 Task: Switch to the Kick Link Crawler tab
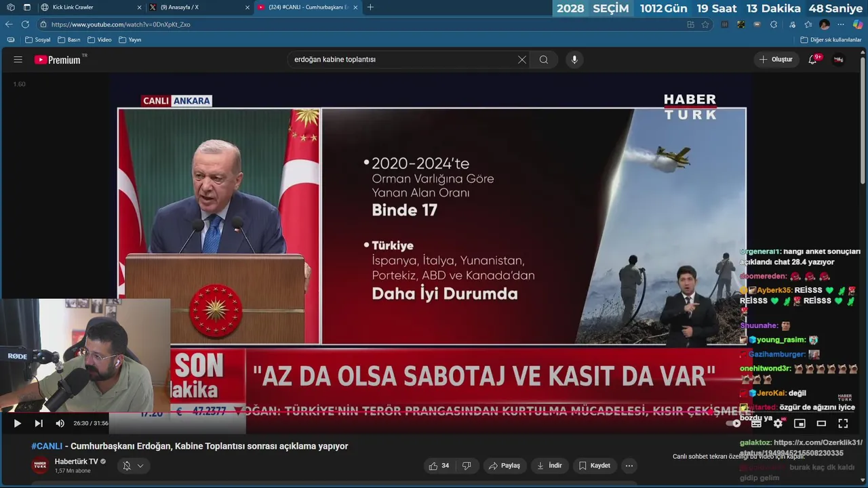coord(90,7)
